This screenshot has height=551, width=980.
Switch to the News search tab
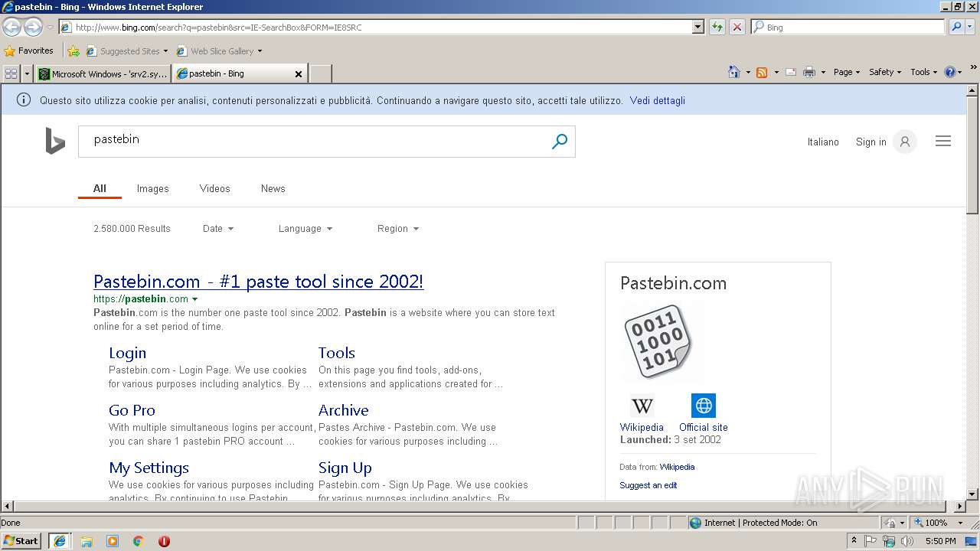click(273, 188)
